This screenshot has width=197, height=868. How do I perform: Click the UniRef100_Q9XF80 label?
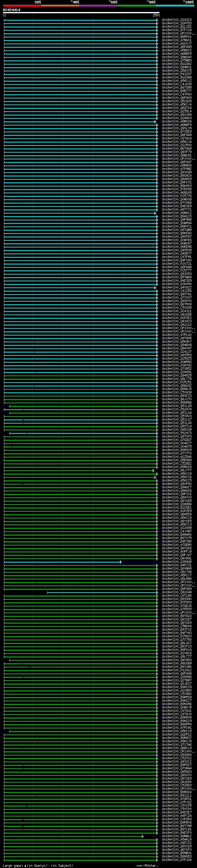177,484
